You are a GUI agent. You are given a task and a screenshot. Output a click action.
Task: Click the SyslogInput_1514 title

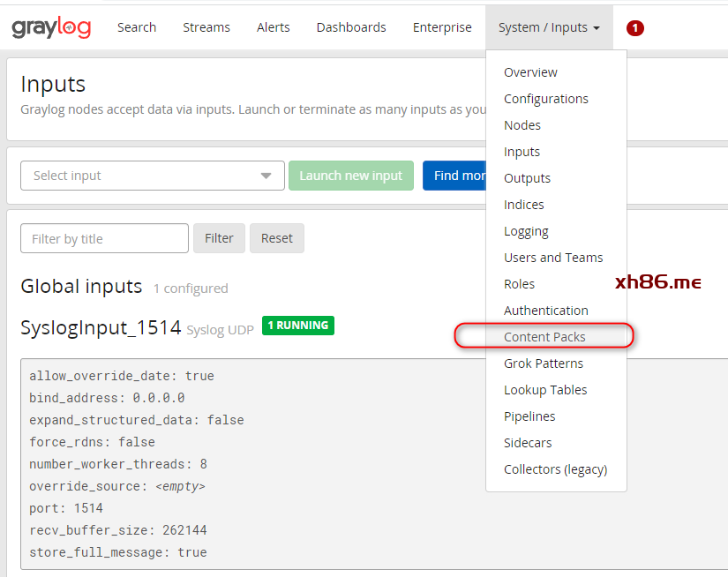pos(101,327)
